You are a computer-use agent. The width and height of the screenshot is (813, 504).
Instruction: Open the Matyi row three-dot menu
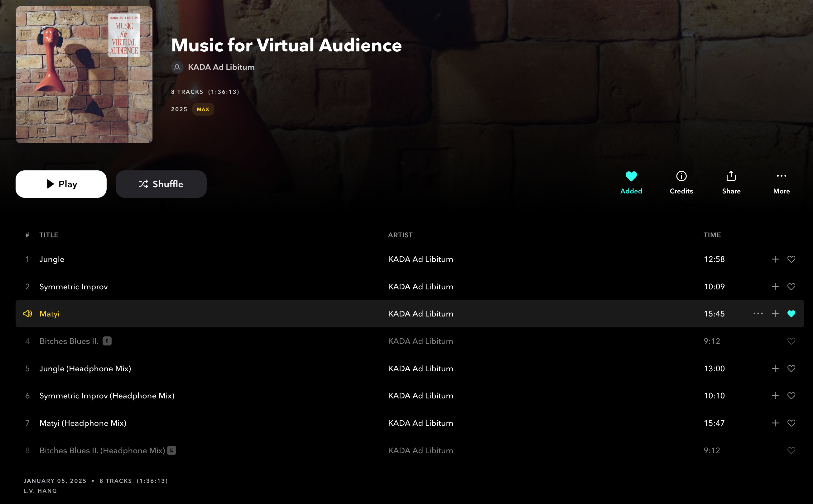[758, 314]
